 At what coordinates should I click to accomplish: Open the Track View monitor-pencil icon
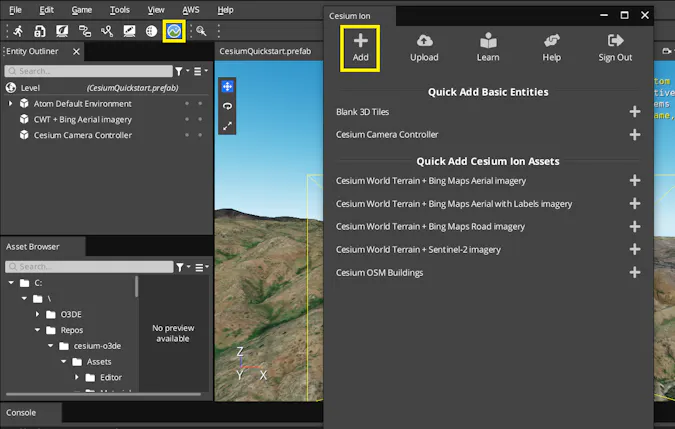point(129,31)
